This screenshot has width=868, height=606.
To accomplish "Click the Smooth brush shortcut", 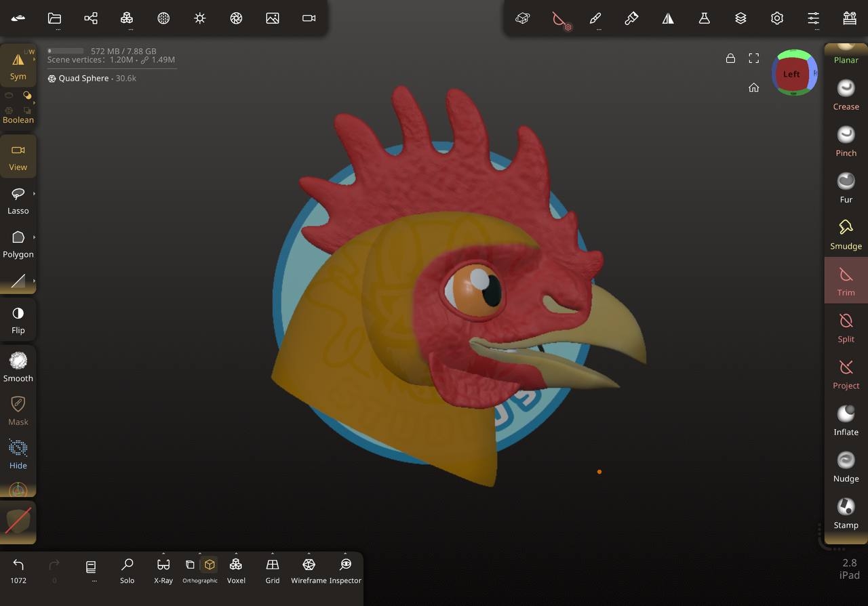I will pyautogui.click(x=18, y=366).
